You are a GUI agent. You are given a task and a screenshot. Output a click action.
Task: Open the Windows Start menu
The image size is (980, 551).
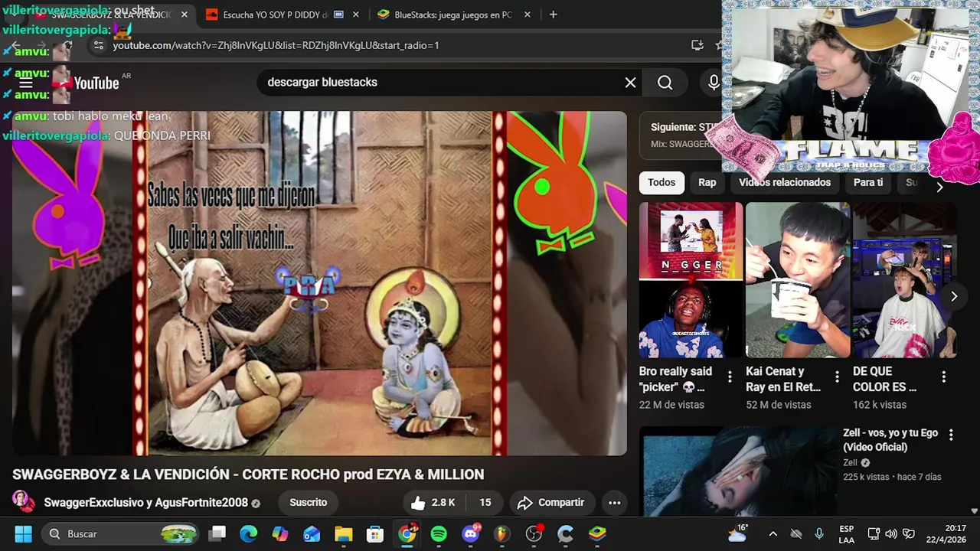coord(23,533)
